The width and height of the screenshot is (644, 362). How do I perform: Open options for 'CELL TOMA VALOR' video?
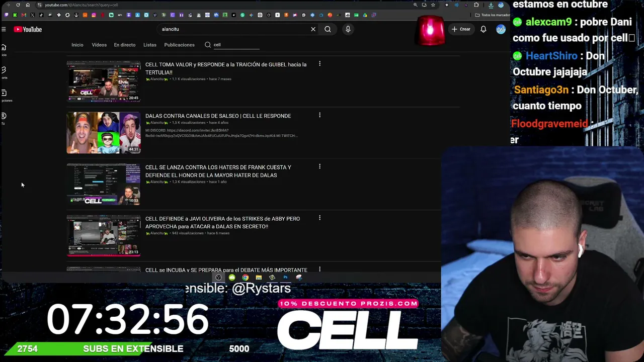pos(319,64)
